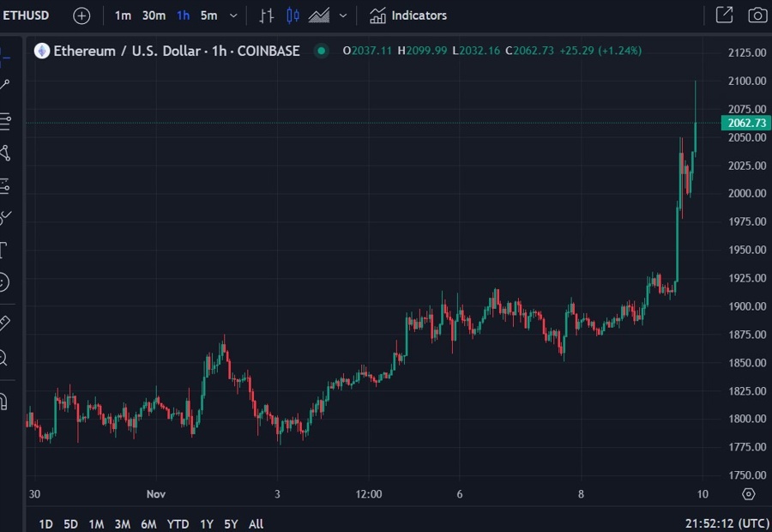Switch to the 5m interval

point(208,15)
